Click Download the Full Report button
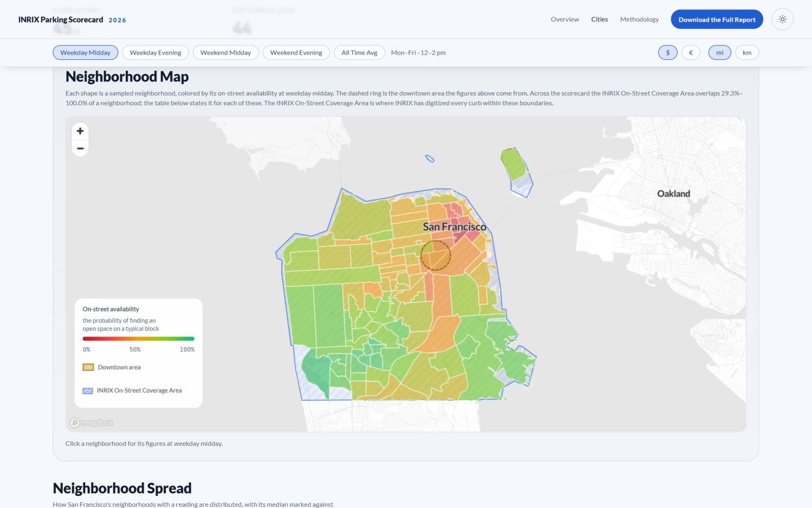 (717, 19)
